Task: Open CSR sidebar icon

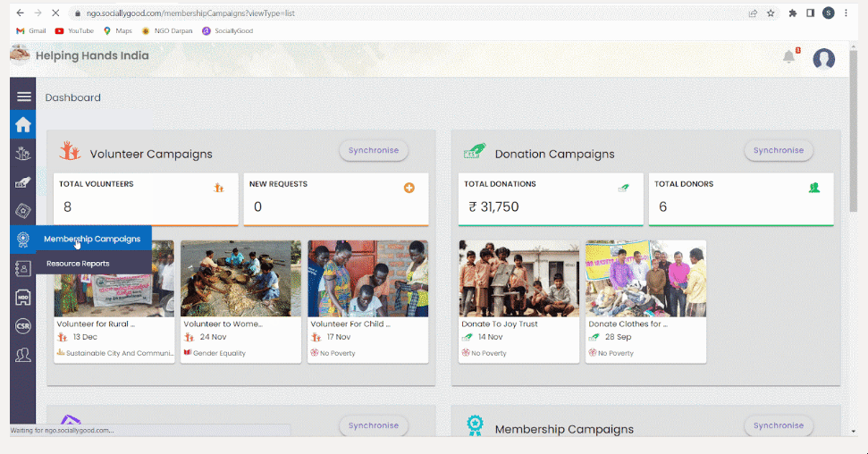Action: pos(22,326)
